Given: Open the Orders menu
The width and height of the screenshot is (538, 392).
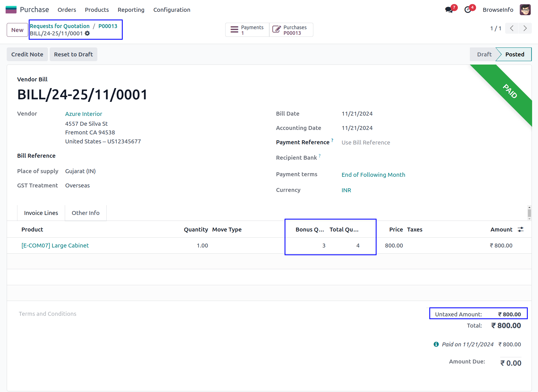Looking at the screenshot, I should pyautogui.click(x=67, y=10).
